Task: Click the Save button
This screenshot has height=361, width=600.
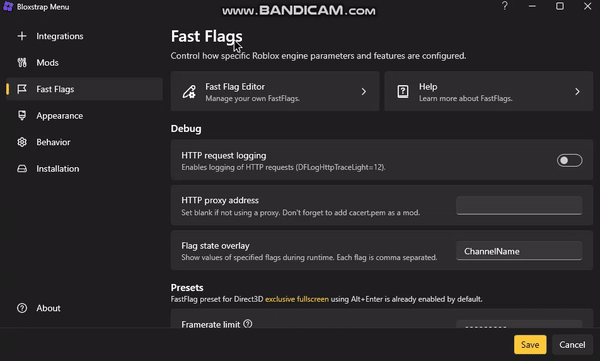Action: (530, 345)
